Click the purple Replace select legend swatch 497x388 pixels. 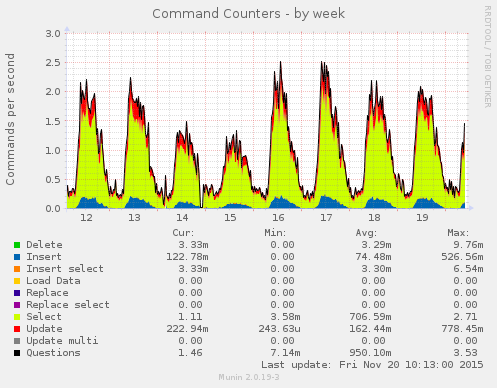click(x=17, y=305)
